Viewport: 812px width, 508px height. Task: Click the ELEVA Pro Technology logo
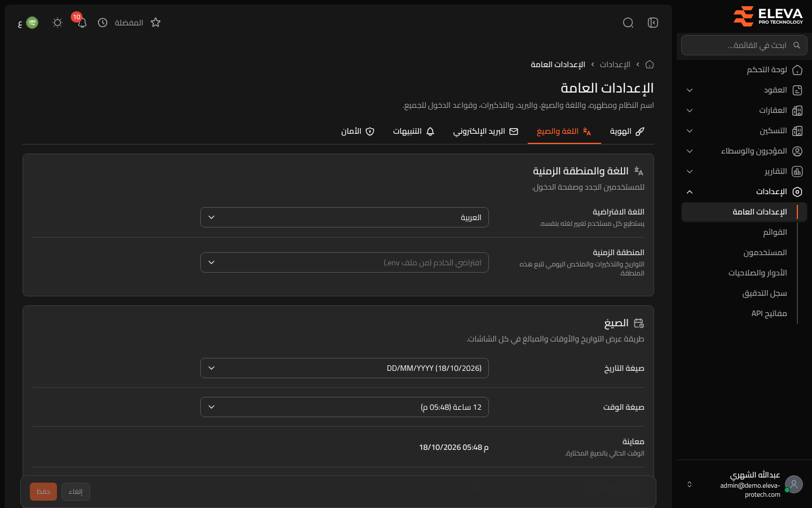(x=767, y=16)
